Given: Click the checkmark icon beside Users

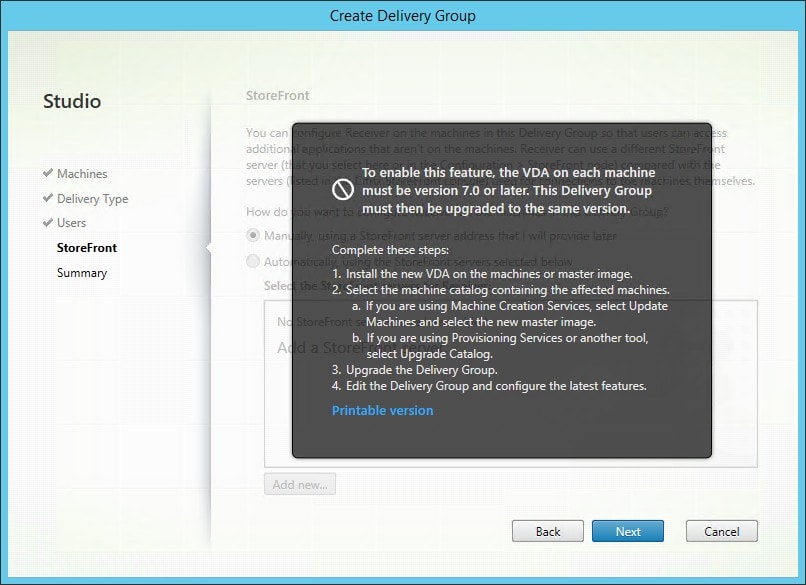Looking at the screenshot, I should [48, 222].
